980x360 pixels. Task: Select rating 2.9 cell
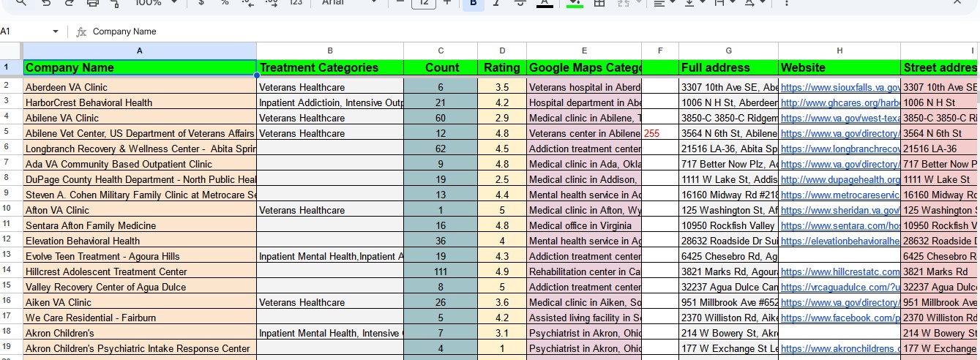pos(502,118)
